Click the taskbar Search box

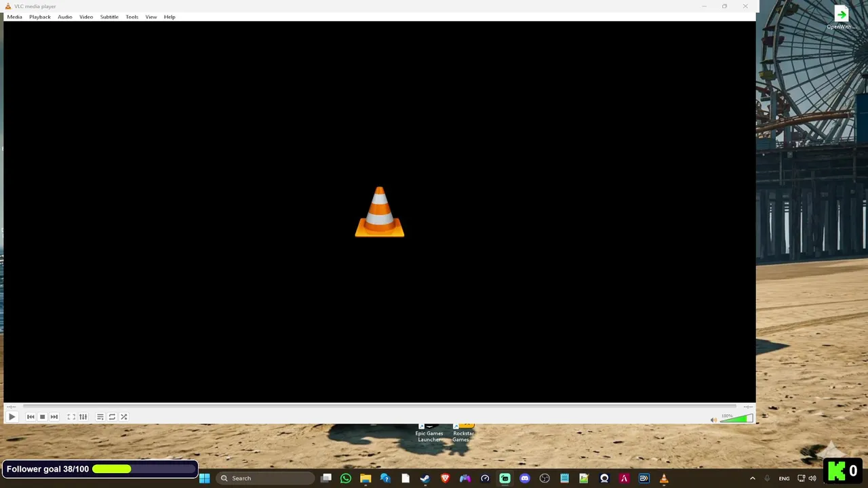[x=265, y=479]
